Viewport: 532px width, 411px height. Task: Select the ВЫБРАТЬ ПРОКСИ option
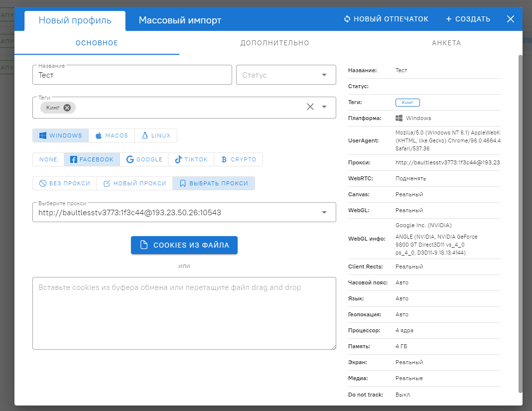tap(214, 183)
